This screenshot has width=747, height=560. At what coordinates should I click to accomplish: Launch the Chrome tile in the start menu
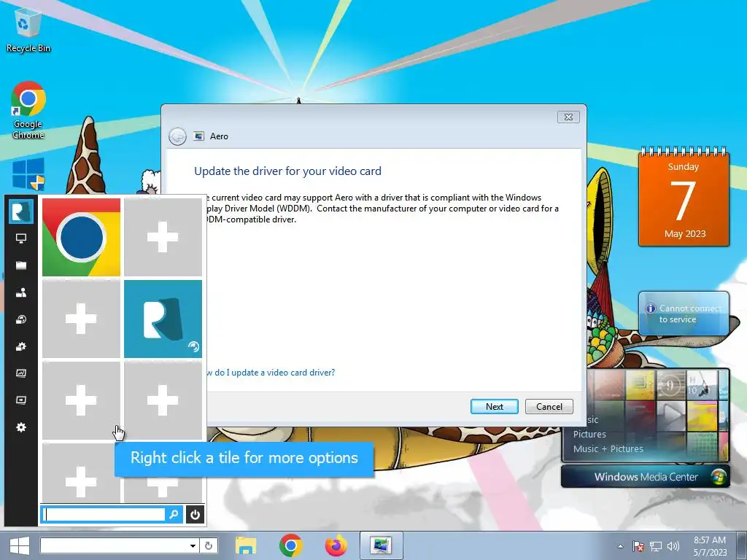tap(81, 237)
